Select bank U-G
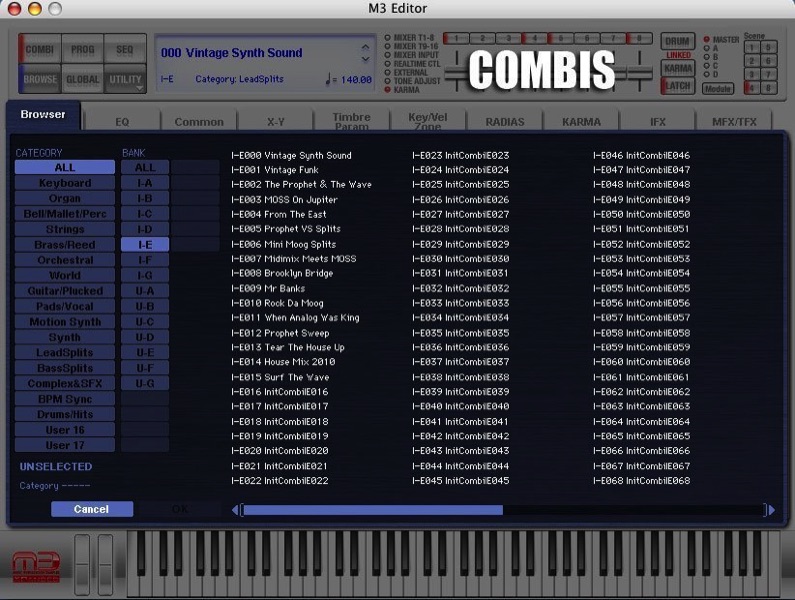 point(145,383)
